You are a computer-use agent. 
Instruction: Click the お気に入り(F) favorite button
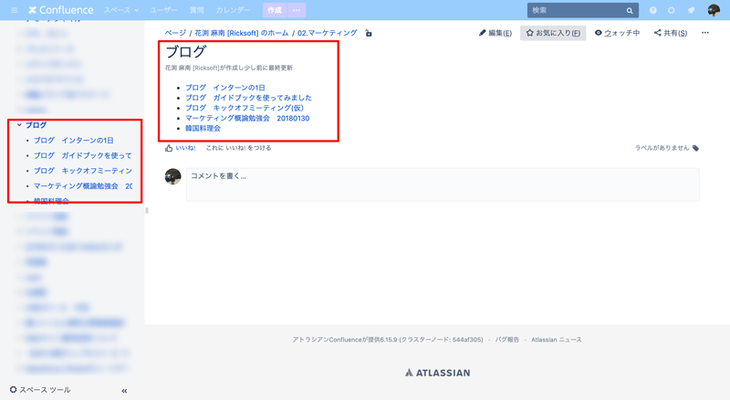pos(553,33)
